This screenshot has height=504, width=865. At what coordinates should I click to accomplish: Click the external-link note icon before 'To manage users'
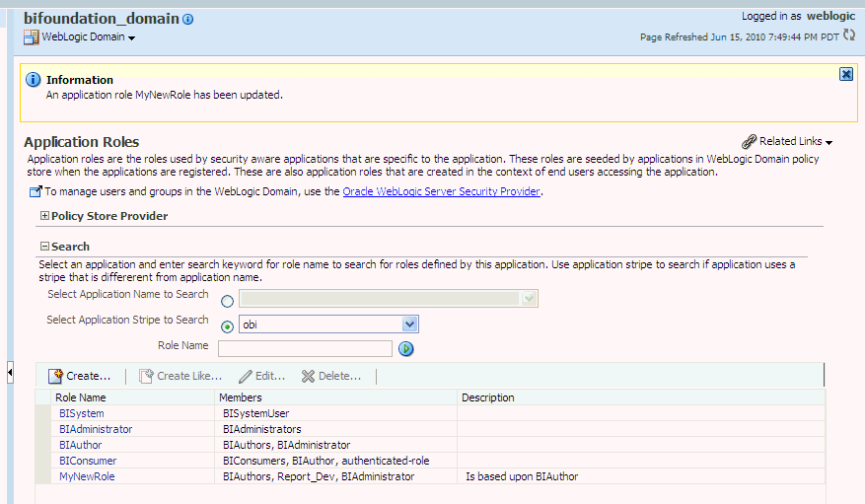click(36, 191)
